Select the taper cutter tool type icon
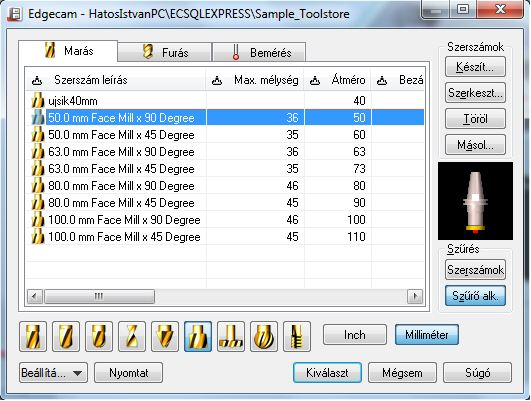 pos(132,336)
